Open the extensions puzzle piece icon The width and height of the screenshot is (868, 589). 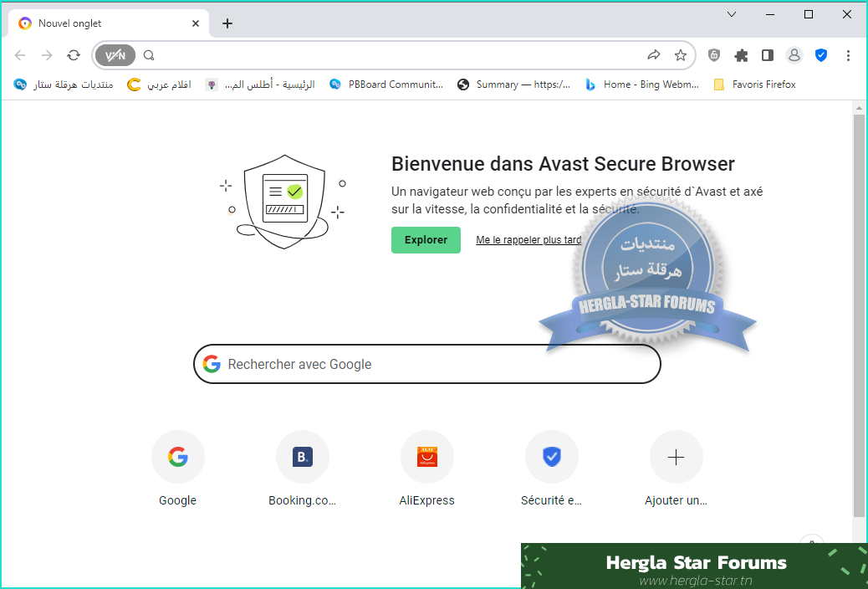click(741, 55)
